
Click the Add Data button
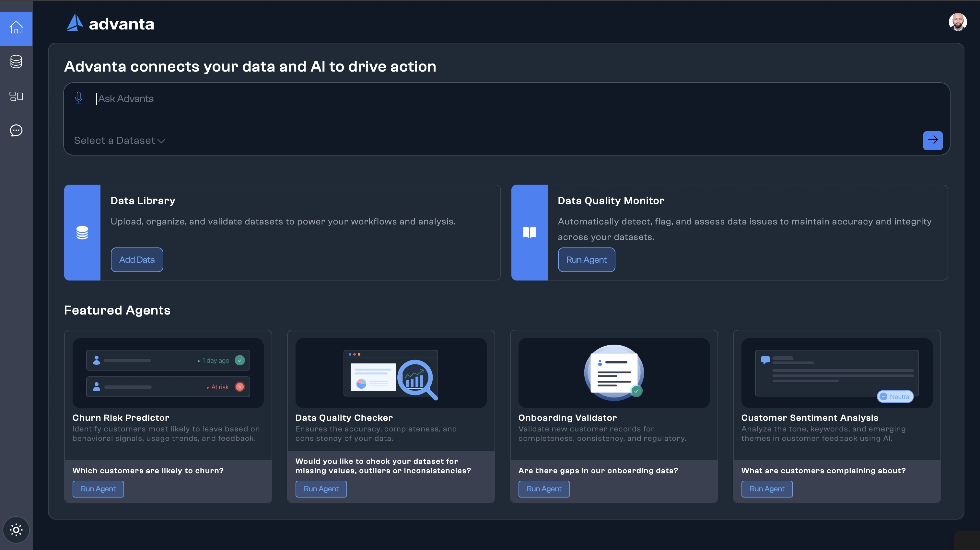(136, 260)
